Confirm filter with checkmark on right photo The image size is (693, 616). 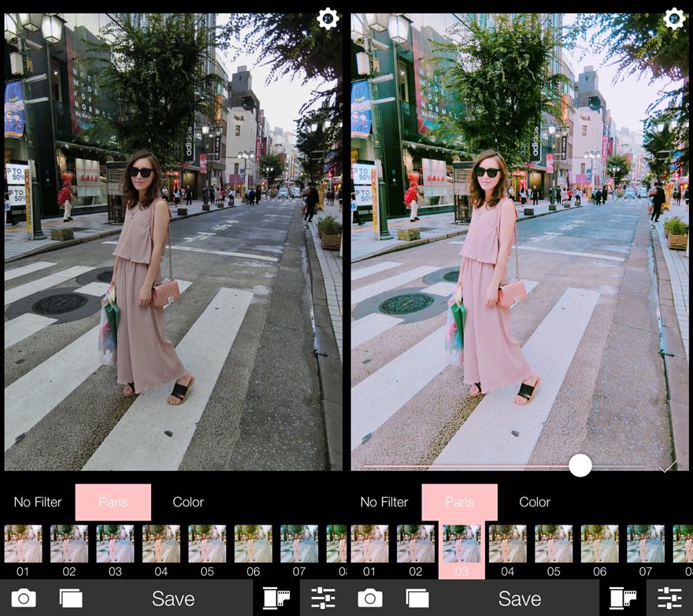pyautogui.click(x=667, y=466)
